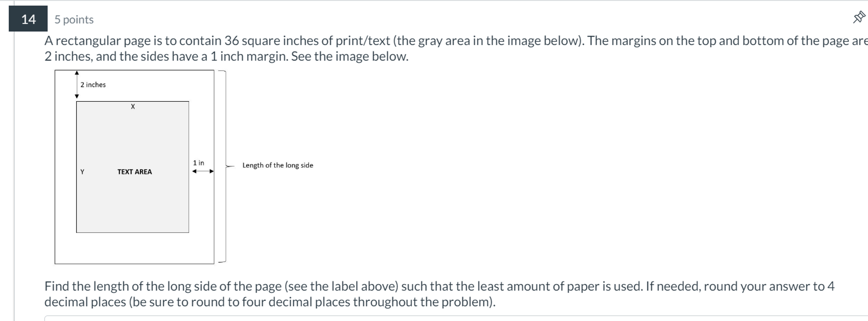Screen dimensions: 868x321
Task: Click the 1 in margin label
Action: pyautogui.click(x=198, y=162)
